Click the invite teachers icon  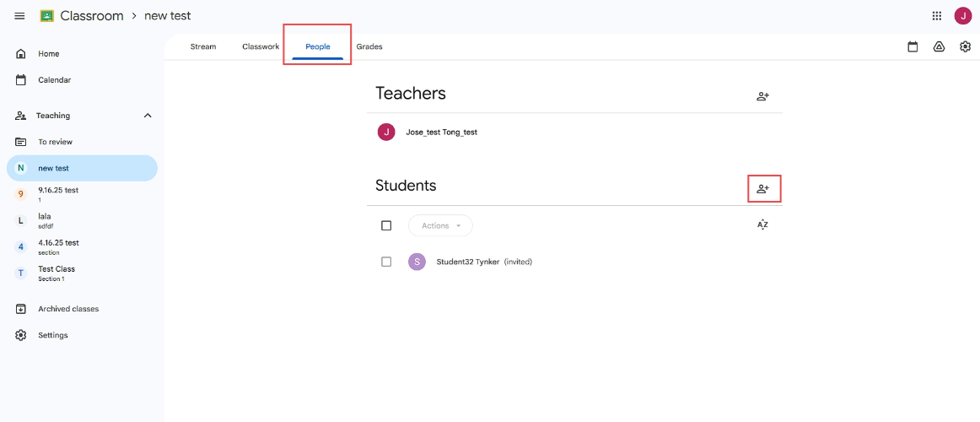point(762,96)
